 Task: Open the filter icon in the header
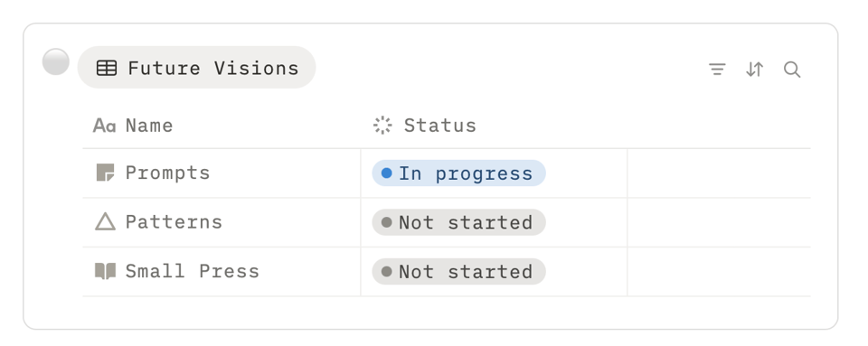(x=717, y=69)
